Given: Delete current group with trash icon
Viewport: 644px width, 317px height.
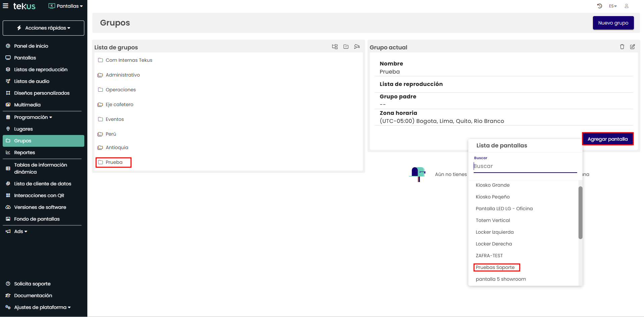Looking at the screenshot, I should click(622, 47).
